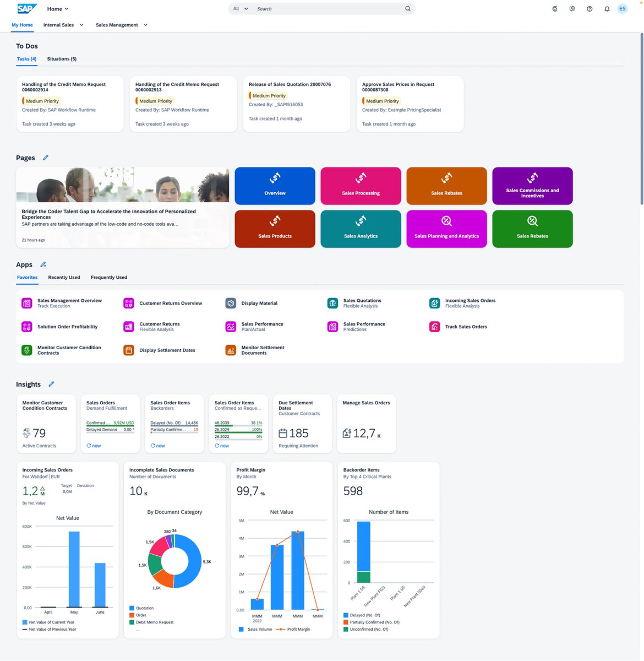The height and width of the screenshot is (661, 644).
Task: Open Display Material app icon
Action: tap(231, 303)
